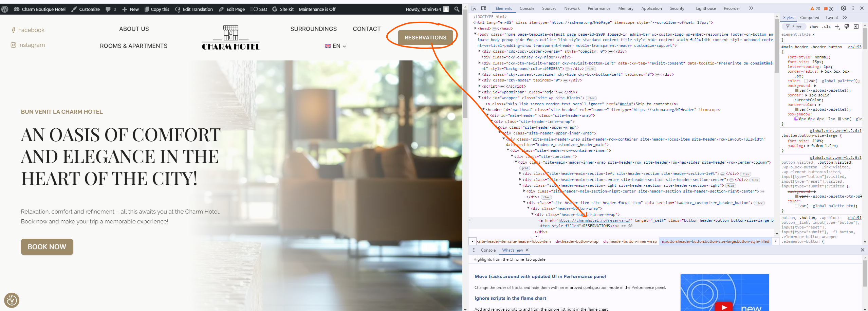Toggle the device toolbar icon in DevTools
This screenshot has width=868, height=311.
483,8
